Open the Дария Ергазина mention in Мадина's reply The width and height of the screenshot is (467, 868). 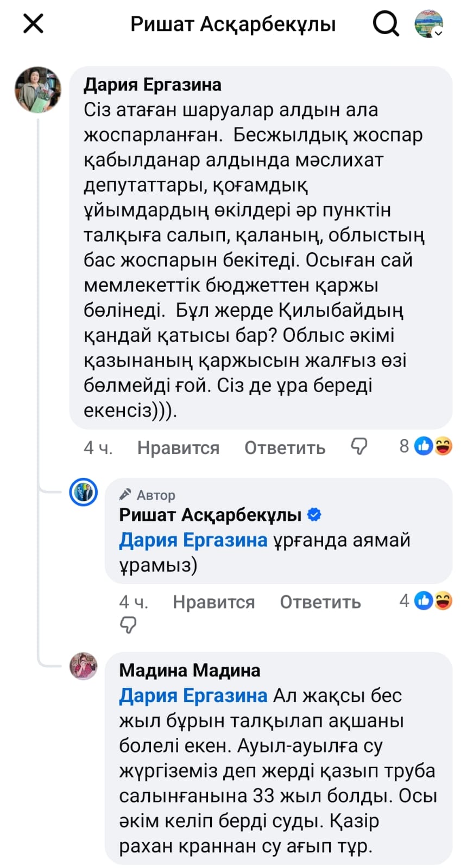193,695
